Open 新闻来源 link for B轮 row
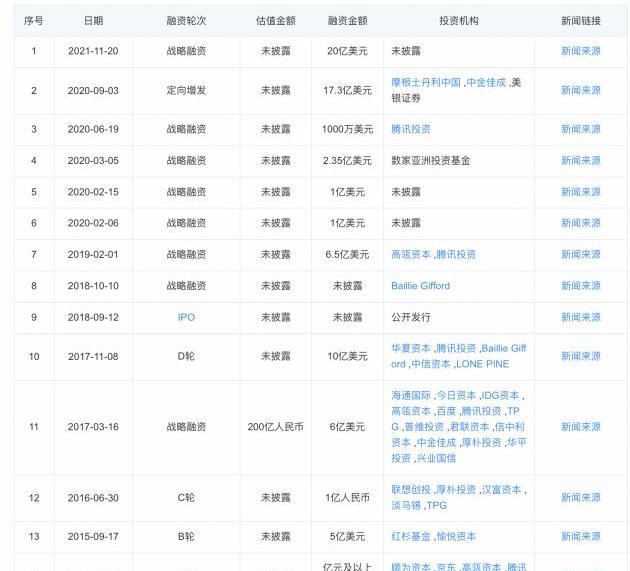Screen dimensions: 630x571 (x=581, y=536)
